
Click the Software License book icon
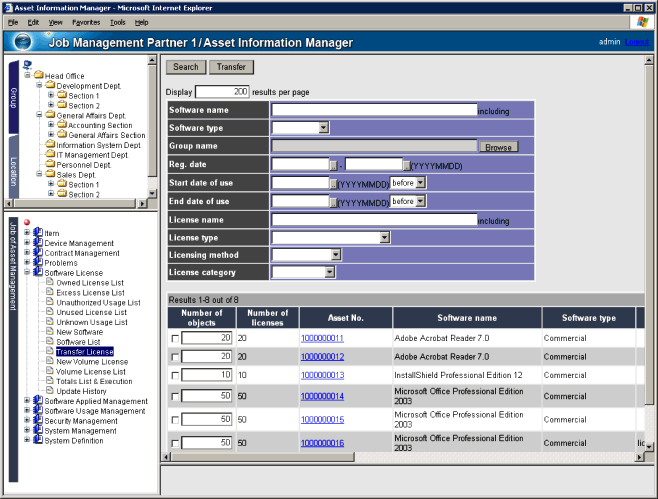pos(38,273)
